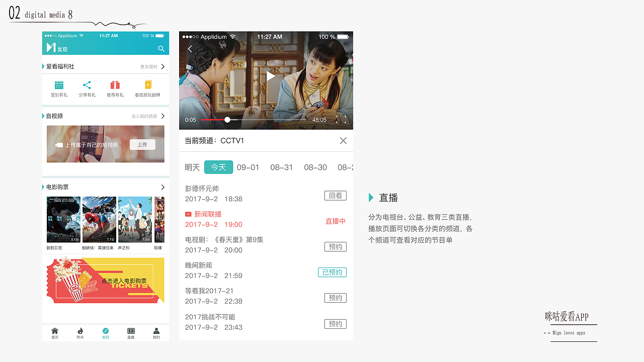Click 进入我的频道 link
Screen dimensions: 644x362
pos(144,117)
